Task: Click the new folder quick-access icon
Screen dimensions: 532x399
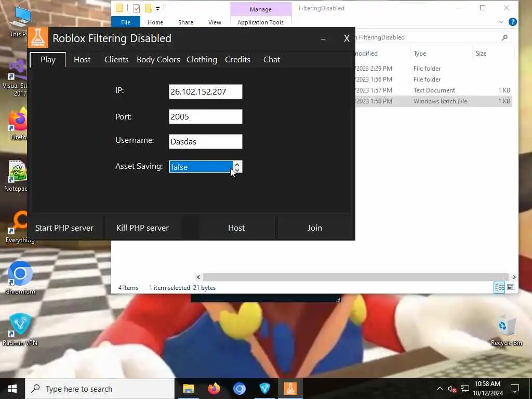Action: (x=148, y=8)
